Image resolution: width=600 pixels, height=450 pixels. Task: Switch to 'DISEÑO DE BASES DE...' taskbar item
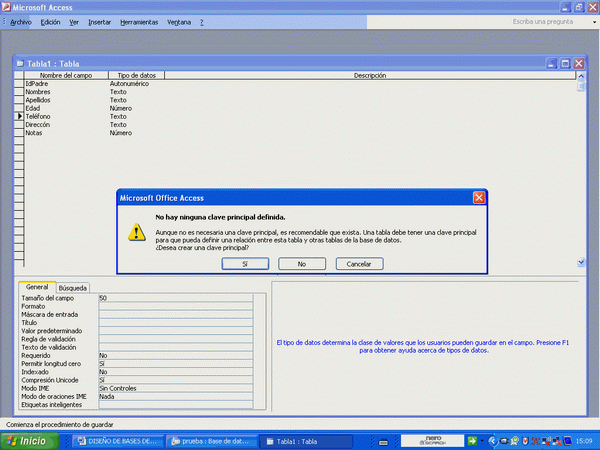pos(118,441)
